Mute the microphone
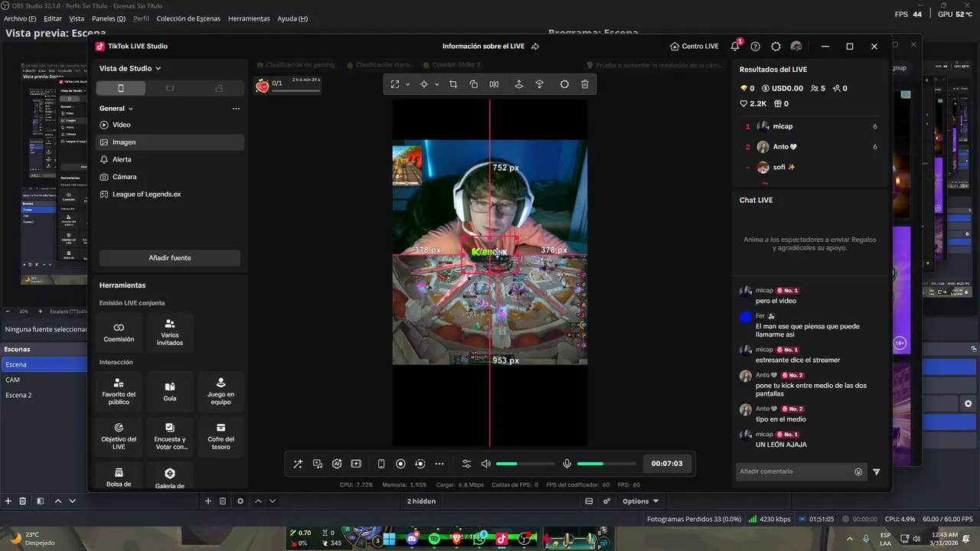Screen dimensions: 980x551 567,464
